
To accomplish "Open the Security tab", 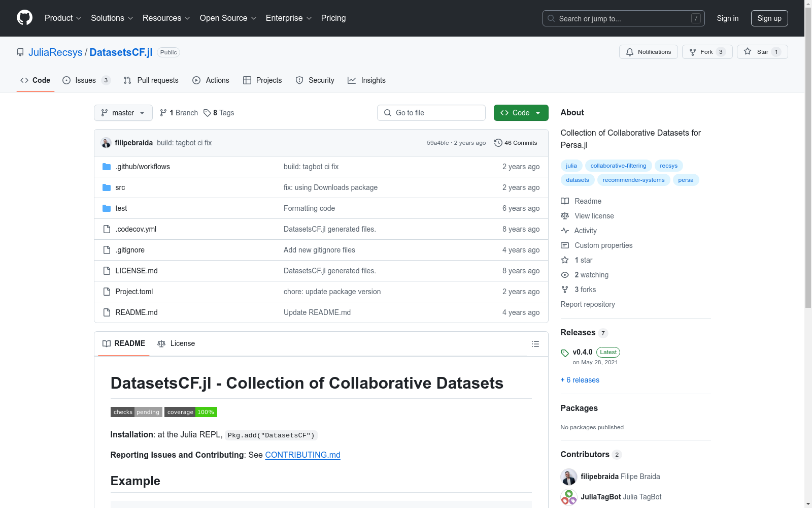I will click(x=315, y=80).
